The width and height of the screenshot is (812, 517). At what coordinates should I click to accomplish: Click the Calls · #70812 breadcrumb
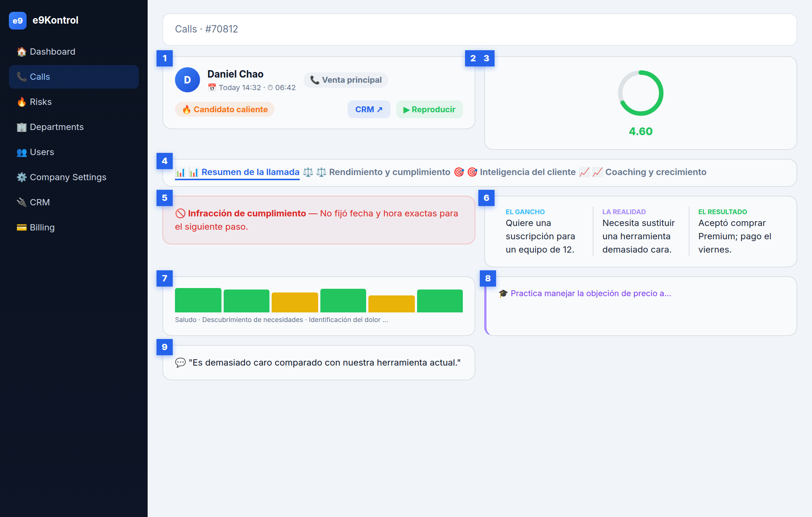point(207,29)
